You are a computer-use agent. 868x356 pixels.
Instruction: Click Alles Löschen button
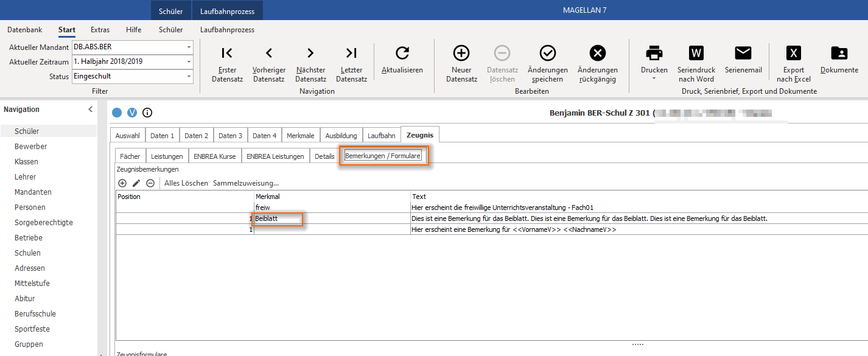click(x=186, y=183)
